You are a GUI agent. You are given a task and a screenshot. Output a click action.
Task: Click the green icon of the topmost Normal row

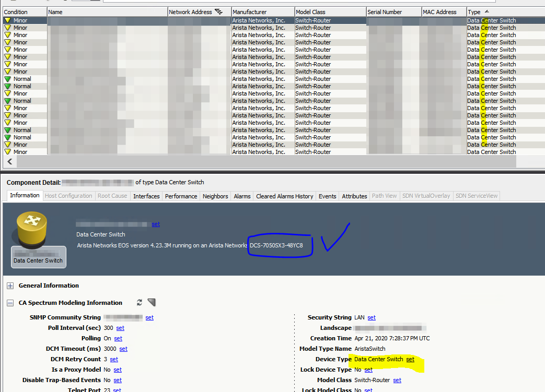point(8,79)
